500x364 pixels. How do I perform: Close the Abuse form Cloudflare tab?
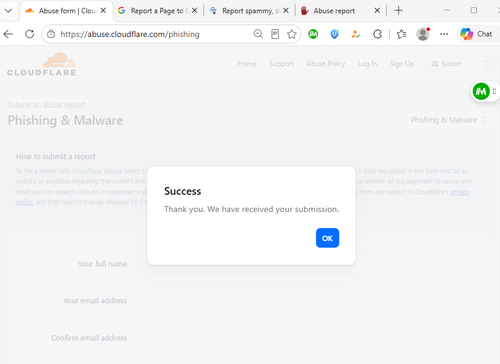click(103, 11)
